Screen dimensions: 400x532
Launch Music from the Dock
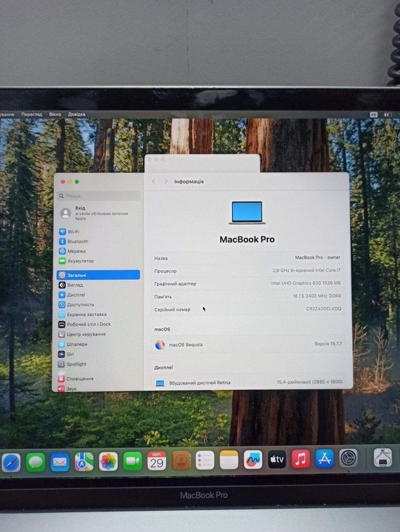(301, 459)
